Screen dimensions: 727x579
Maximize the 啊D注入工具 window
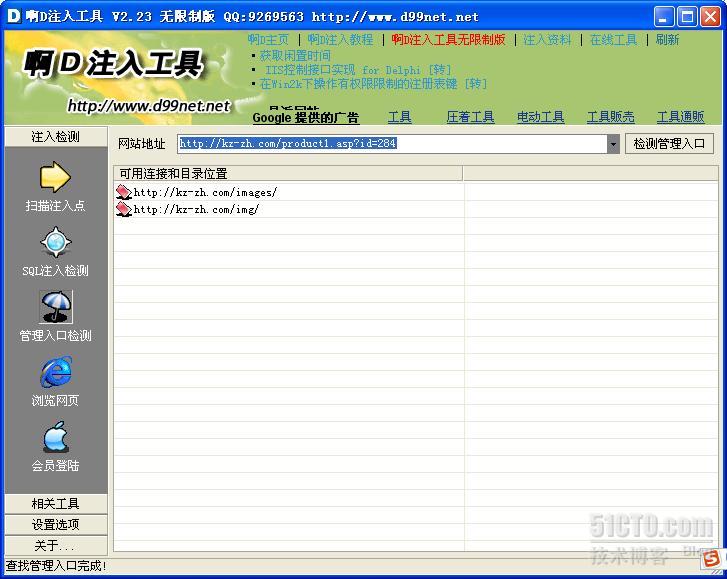[687, 17]
